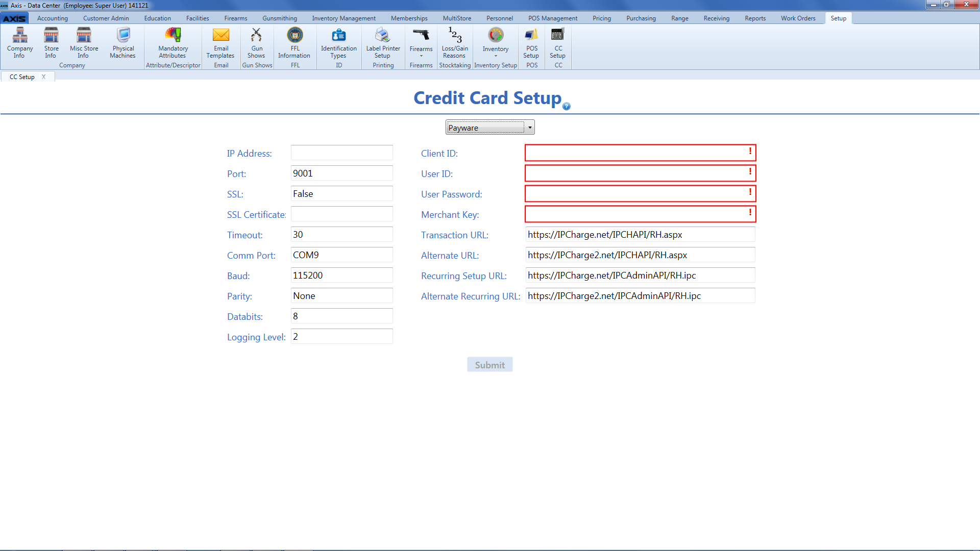980x551 pixels.
Task: Click the Comm Port field COM9
Action: (x=342, y=255)
